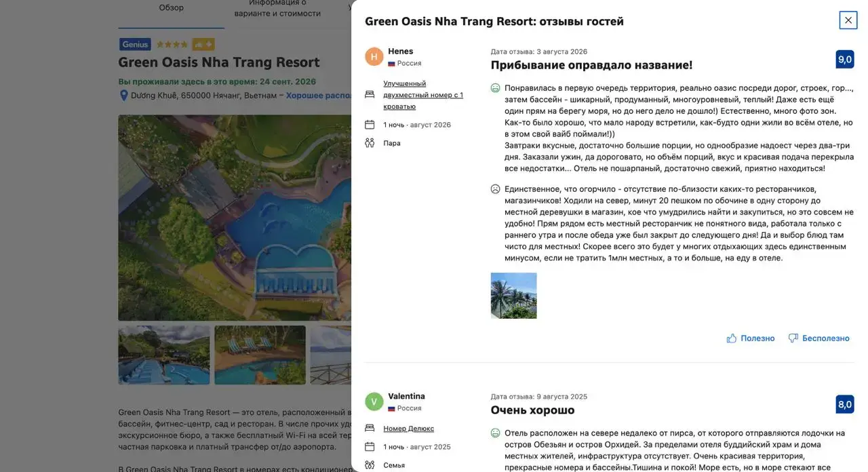This screenshot has height=472, width=868.
Task: Click review title 'Очень хорошо'
Action: (x=533, y=410)
